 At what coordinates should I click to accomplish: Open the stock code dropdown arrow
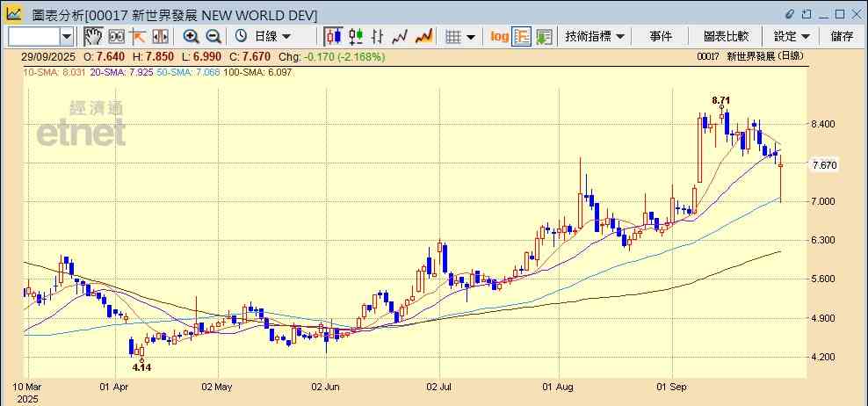[67, 37]
